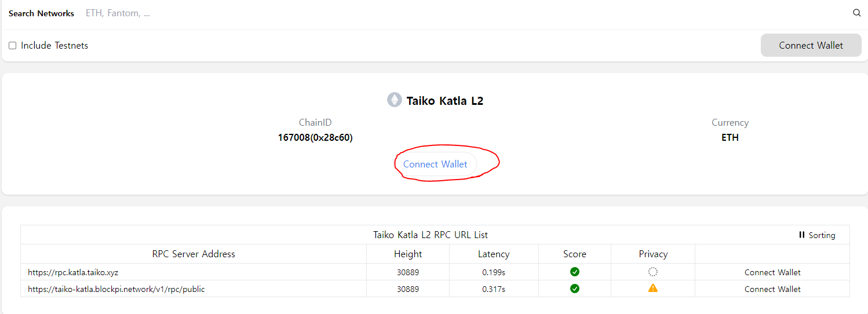Viewport: 868px width, 314px height.
Task: Click Connect Wallet for rpc.katla.taiko.xyz row
Action: pos(772,272)
